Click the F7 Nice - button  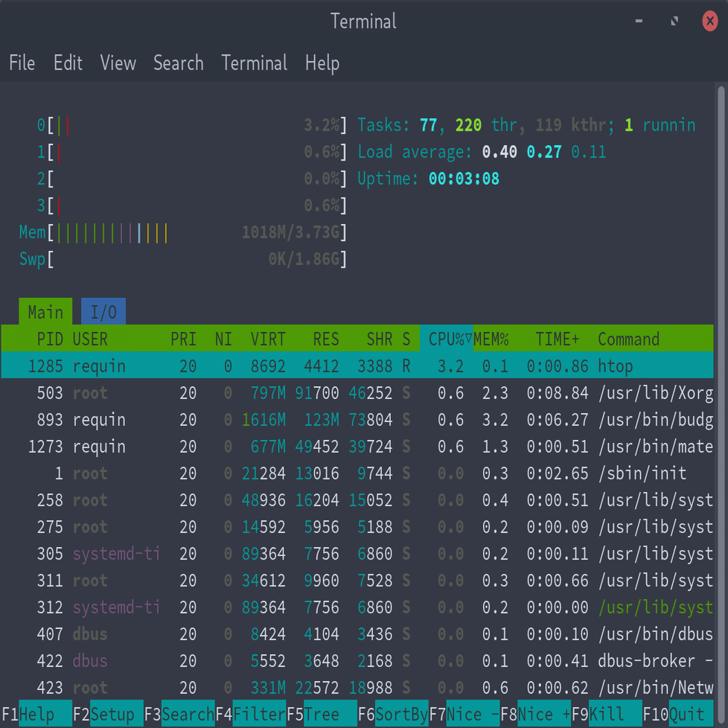tap(464, 714)
